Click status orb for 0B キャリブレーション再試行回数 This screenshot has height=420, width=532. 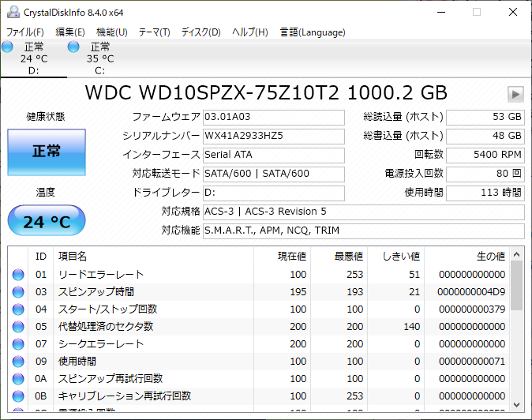coord(18,396)
